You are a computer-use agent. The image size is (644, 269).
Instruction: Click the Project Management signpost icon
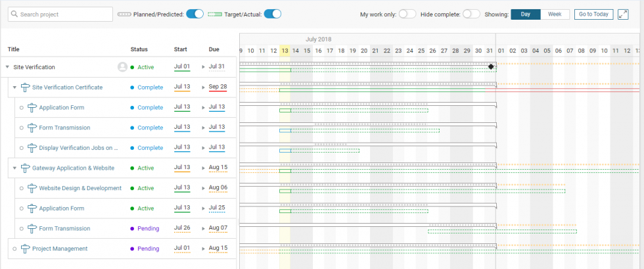pyautogui.click(x=26, y=249)
